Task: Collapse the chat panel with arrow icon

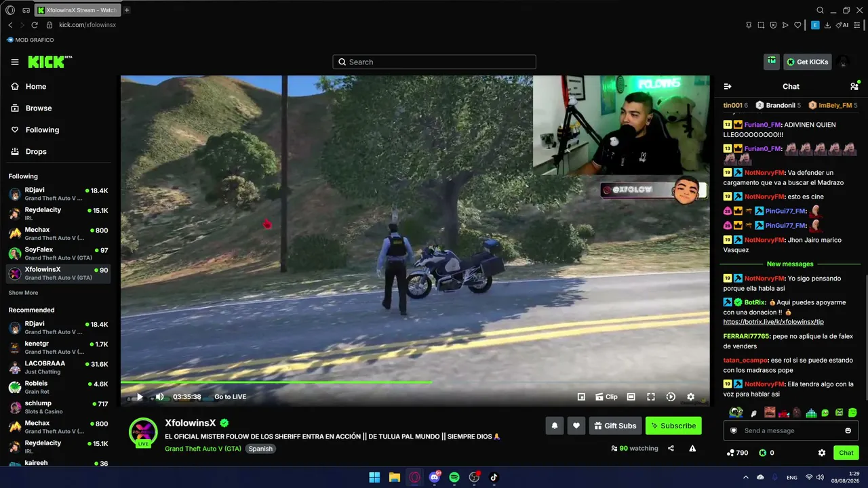Action: pyautogui.click(x=728, y=87)
